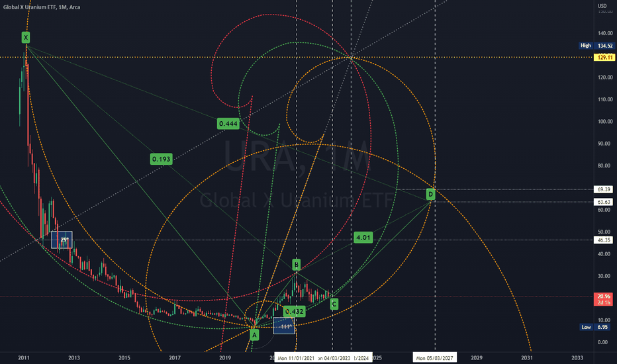
Task: Select the B point label of the pattern
Action: (x=297, y=265)
